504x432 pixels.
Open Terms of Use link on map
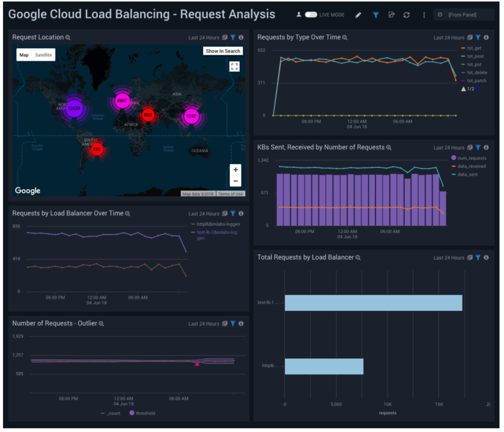click(230, 194)
